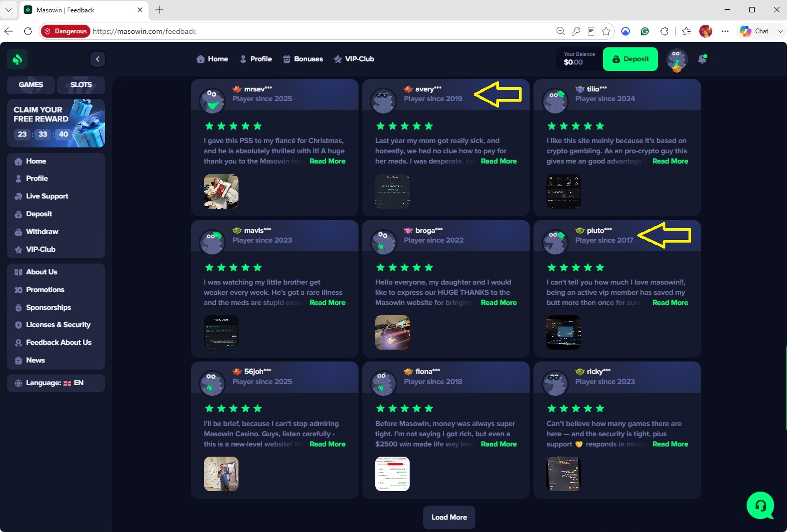Click Read More on 56joh's review

click(327, 444)
